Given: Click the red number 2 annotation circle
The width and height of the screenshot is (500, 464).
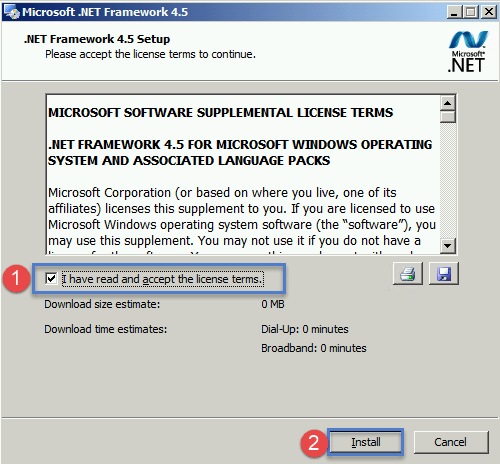Looking at the screenshot, I should coord(314,443).
